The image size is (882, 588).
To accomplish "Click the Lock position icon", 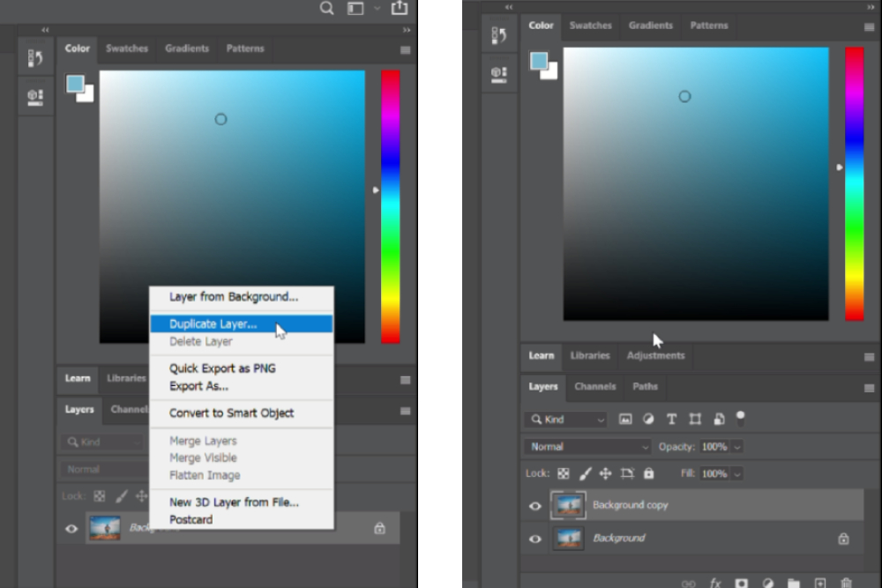I will pos(606,473).
